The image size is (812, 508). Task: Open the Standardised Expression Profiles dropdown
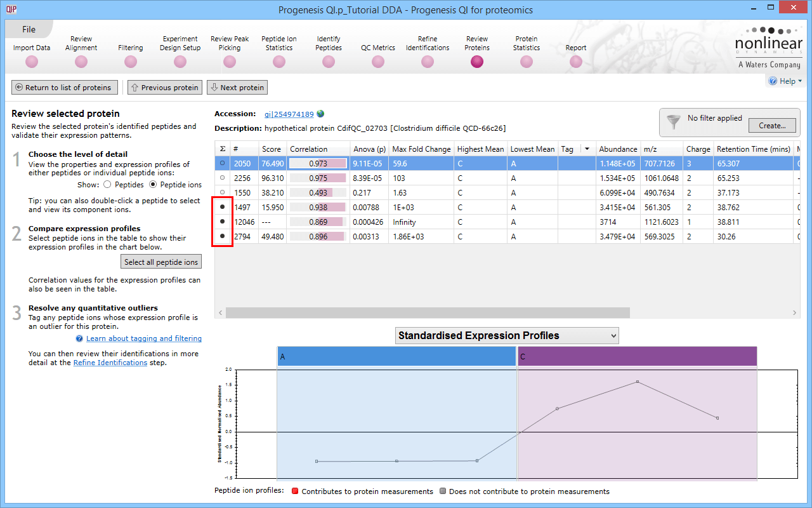pos(506,335)
